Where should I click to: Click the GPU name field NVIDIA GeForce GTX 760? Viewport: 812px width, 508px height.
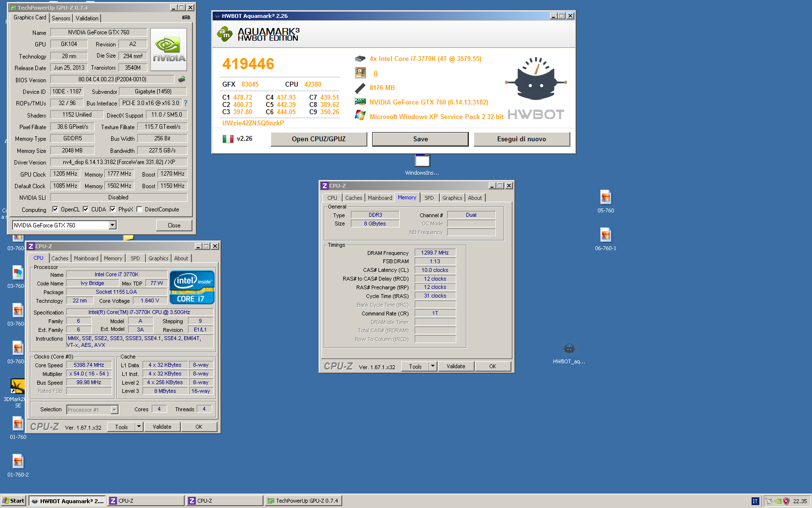99,32
